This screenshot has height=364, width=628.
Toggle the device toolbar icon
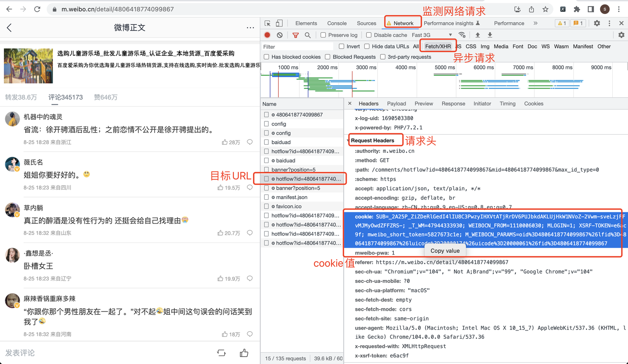[x=279, y=23]
